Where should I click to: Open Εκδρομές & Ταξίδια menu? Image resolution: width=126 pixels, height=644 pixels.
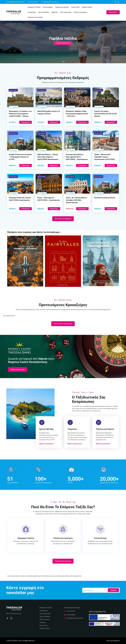34,7
